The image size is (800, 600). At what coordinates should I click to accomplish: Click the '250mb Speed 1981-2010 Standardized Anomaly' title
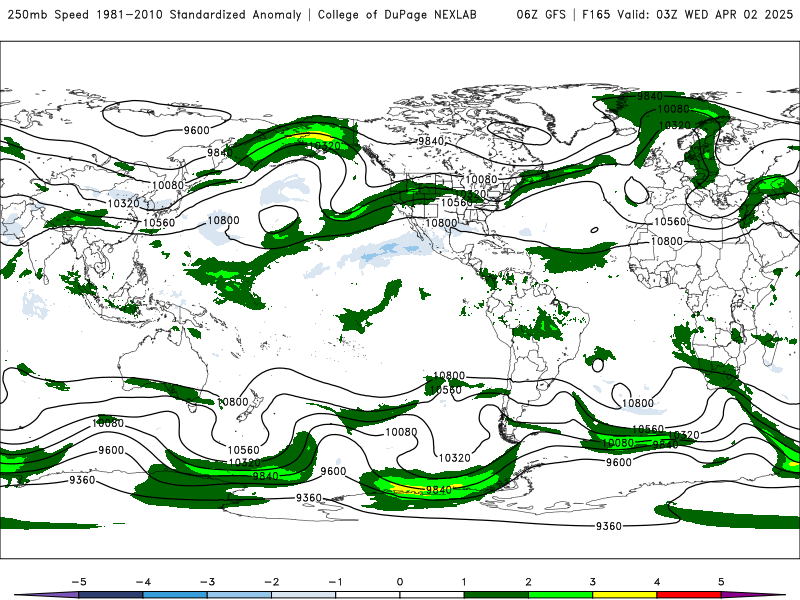coord(155,15)
